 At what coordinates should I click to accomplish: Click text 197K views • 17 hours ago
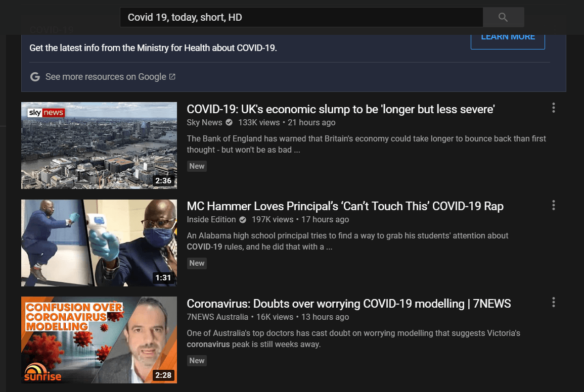pyautogui.click(x=300, y=220)
